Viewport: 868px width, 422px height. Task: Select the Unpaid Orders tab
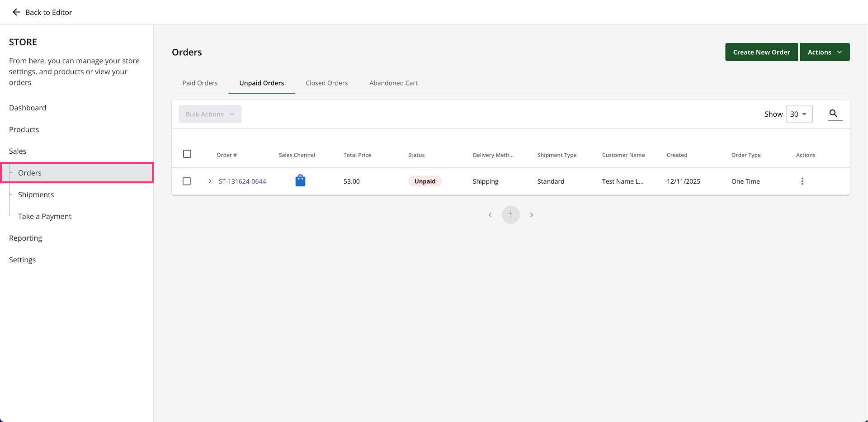click(x=262, y=83)
